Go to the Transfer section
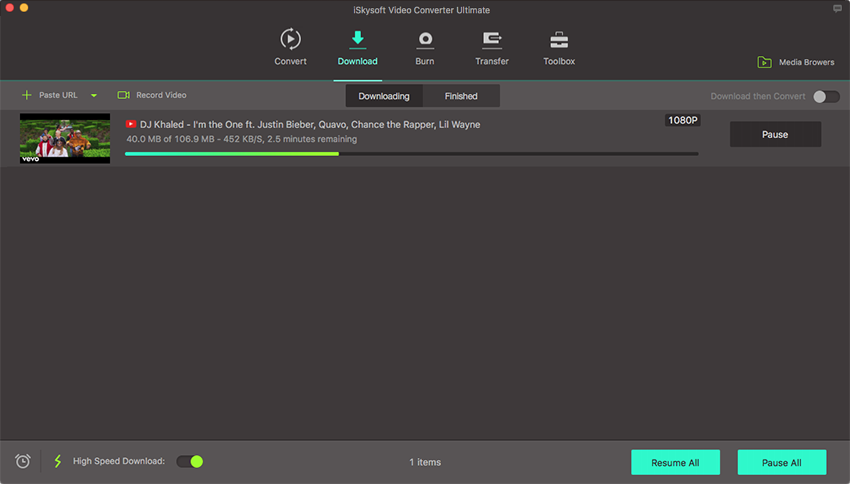The height and width of the screenshot is (484, 850). 492,40
